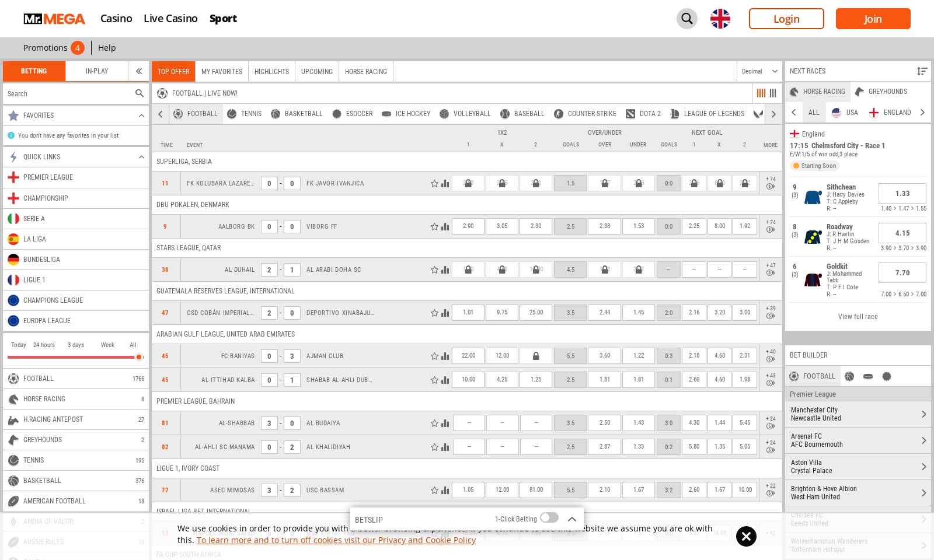Open the In-Play tab
This screenshot has width=934, height=560.
point(97,71)
